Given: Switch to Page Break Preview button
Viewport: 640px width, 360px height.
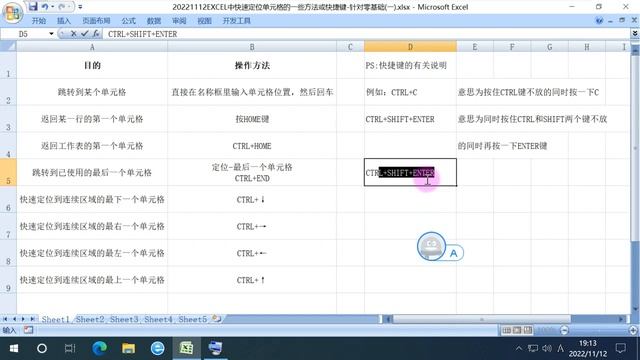Looking at the screenshot, I should [528, 330].
